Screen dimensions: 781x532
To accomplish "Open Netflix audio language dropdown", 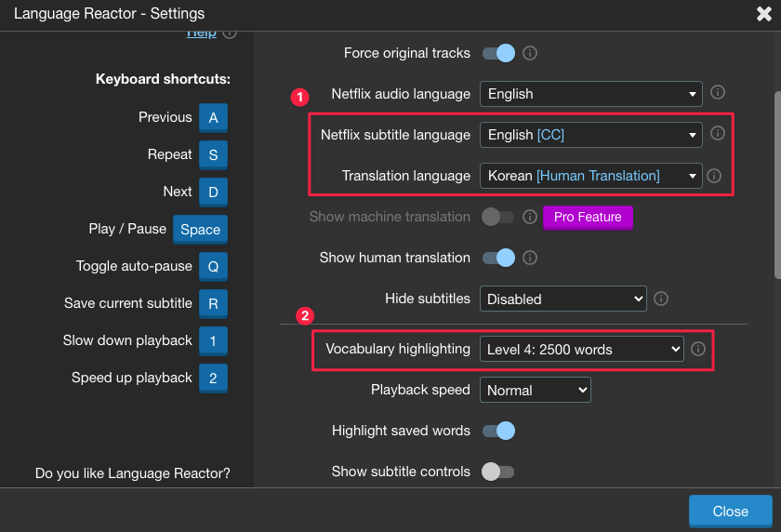I will [x=590, y=94].
